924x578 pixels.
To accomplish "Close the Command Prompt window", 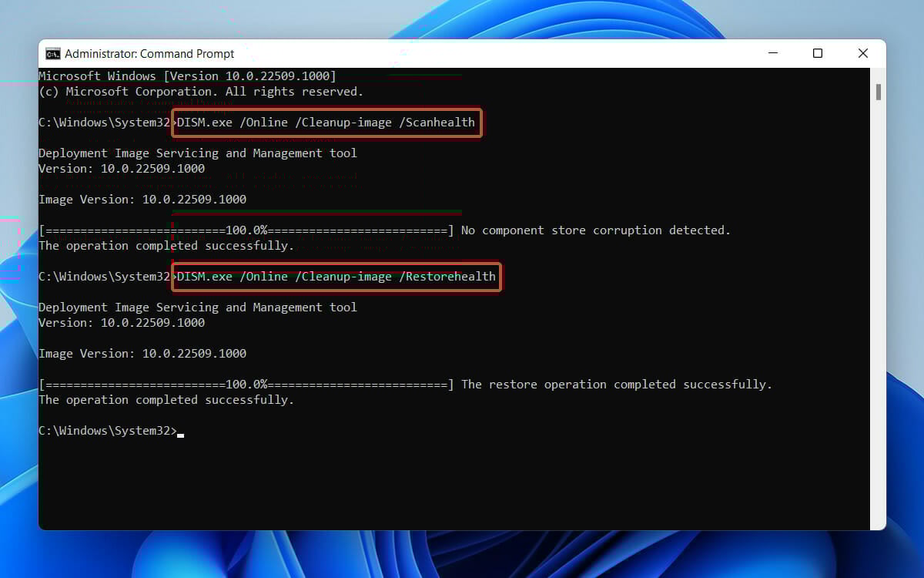I will [863, 53].
